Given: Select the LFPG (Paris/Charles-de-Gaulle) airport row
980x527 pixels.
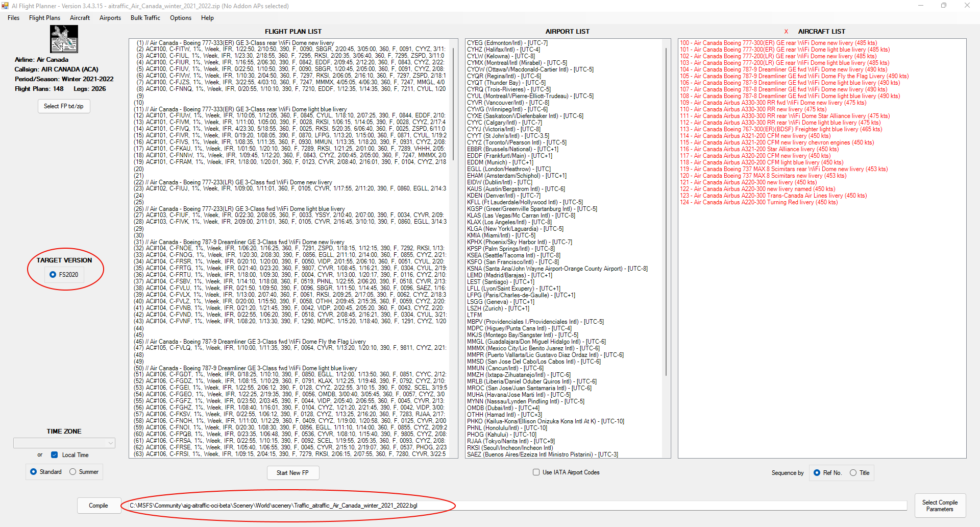Looking at the screenshot, I should coord(521,295).
